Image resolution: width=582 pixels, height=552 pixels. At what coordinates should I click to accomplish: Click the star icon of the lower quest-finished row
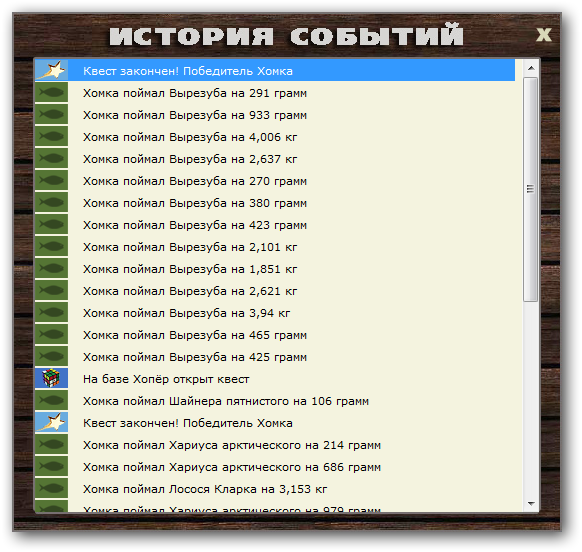pos(52,422)
